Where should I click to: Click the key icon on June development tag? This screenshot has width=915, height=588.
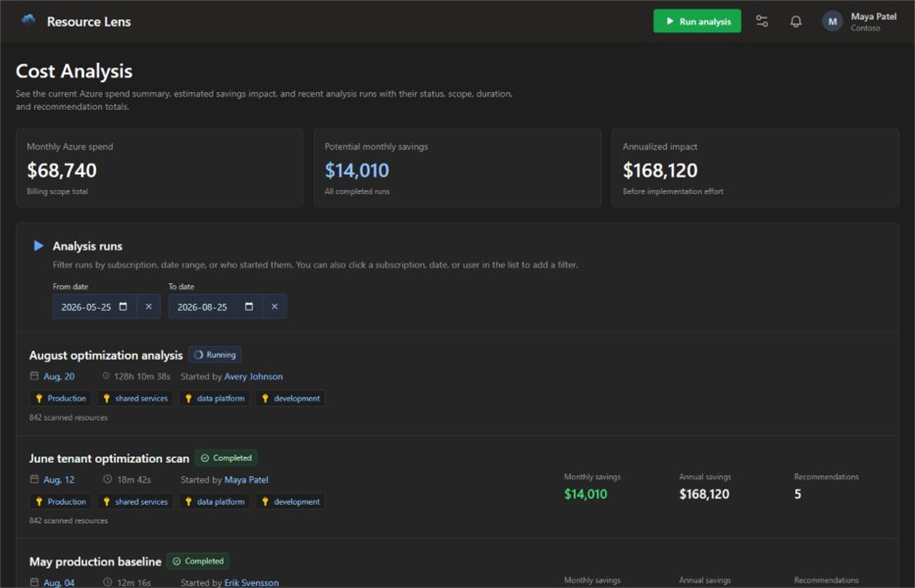tap(265, 501)
